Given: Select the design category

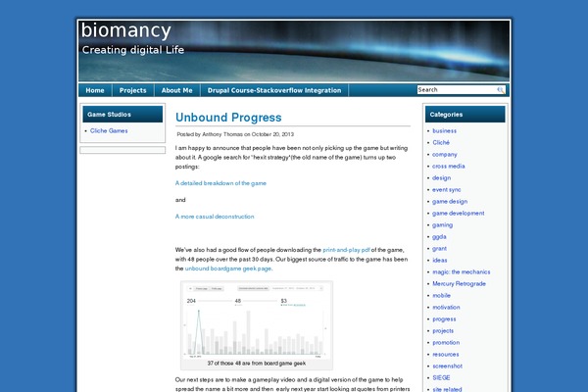Looking at the screenshot, I should (441, 177).
